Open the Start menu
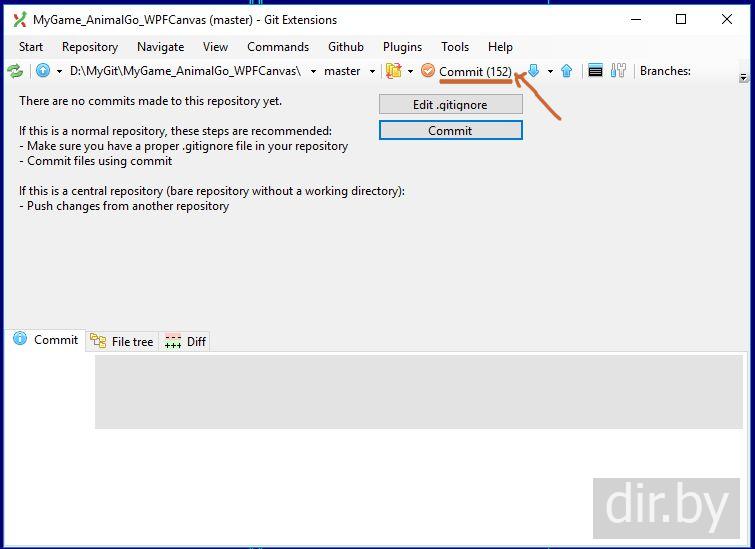 pos(31,47)
